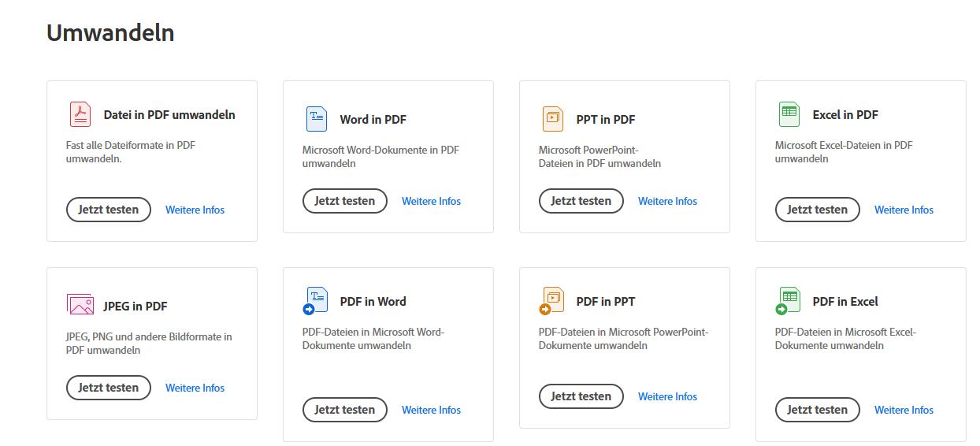Click Jetzt testen for PDF in Word
Screen dimensions: 980x446
point(345,410)
